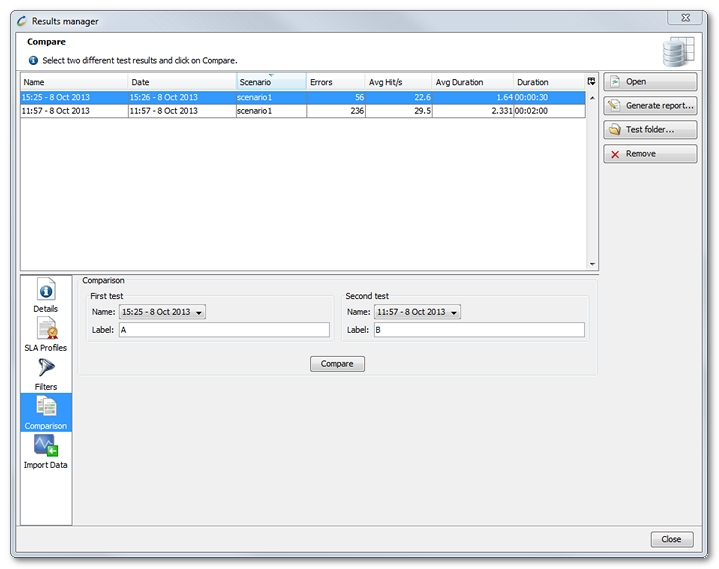
Task: Open the Test folder button
Action: [650, 129]
